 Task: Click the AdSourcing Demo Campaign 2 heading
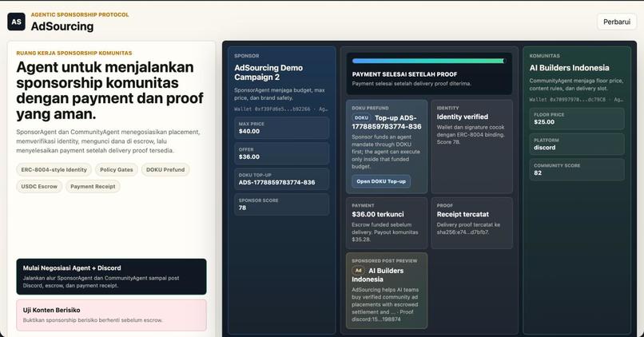[x=268, y=72]
